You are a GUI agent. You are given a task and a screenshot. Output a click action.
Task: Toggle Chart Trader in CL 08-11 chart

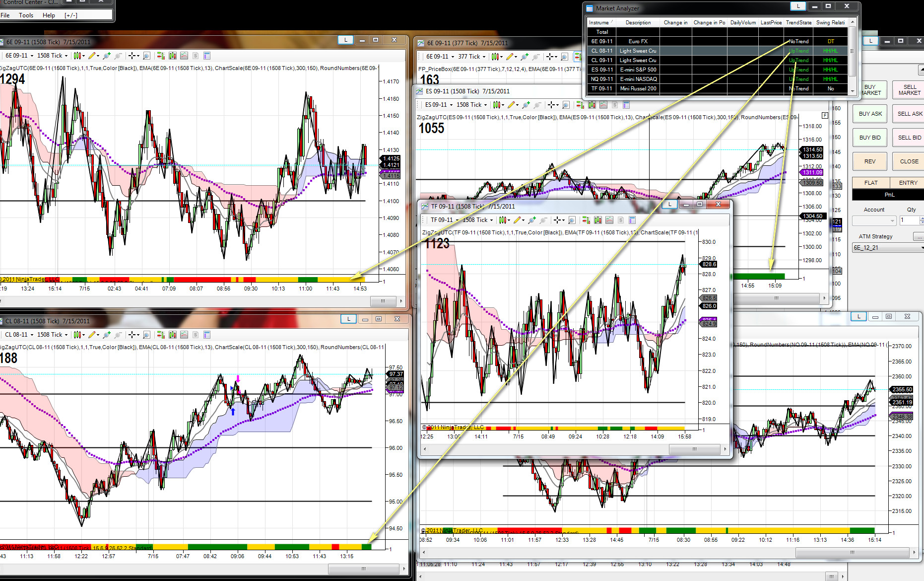pyautogui.click(x=160, y=335)
